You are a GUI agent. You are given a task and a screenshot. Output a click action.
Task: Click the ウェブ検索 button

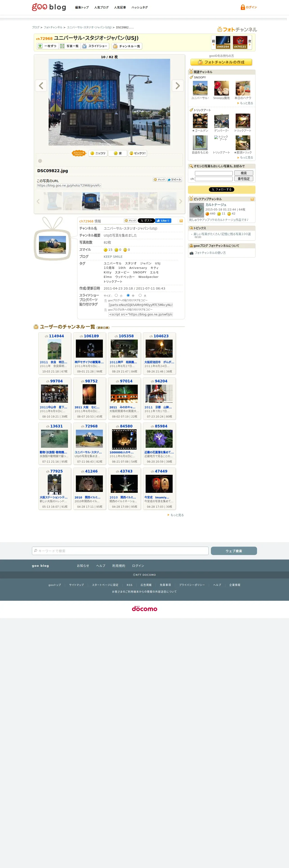coord(234,551)
